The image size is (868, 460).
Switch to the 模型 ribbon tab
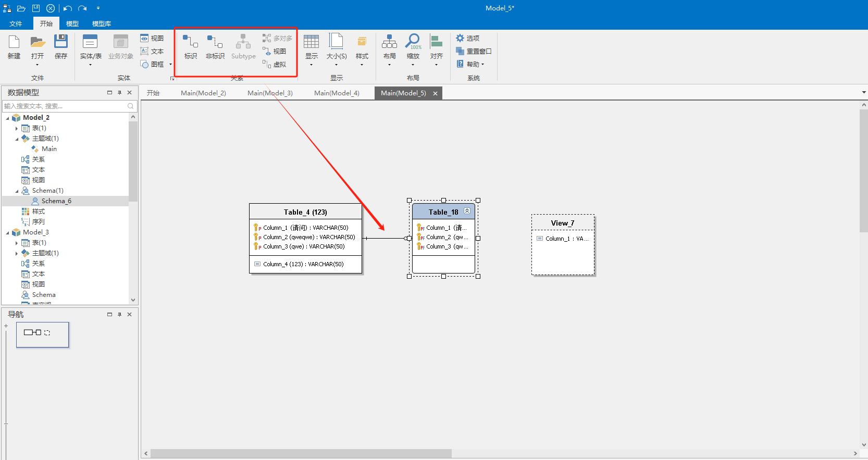72,23
